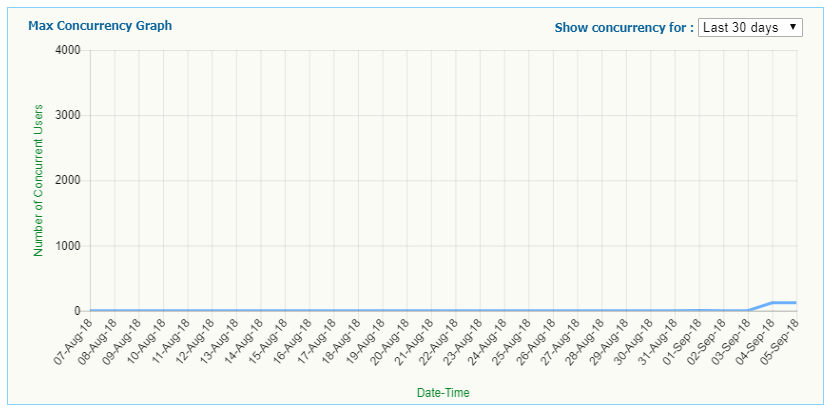Image resolution: width=832 pixels, height=412 pixels.
Task: Click the blue line at 20-Aug-18
Action: (407, 310)
